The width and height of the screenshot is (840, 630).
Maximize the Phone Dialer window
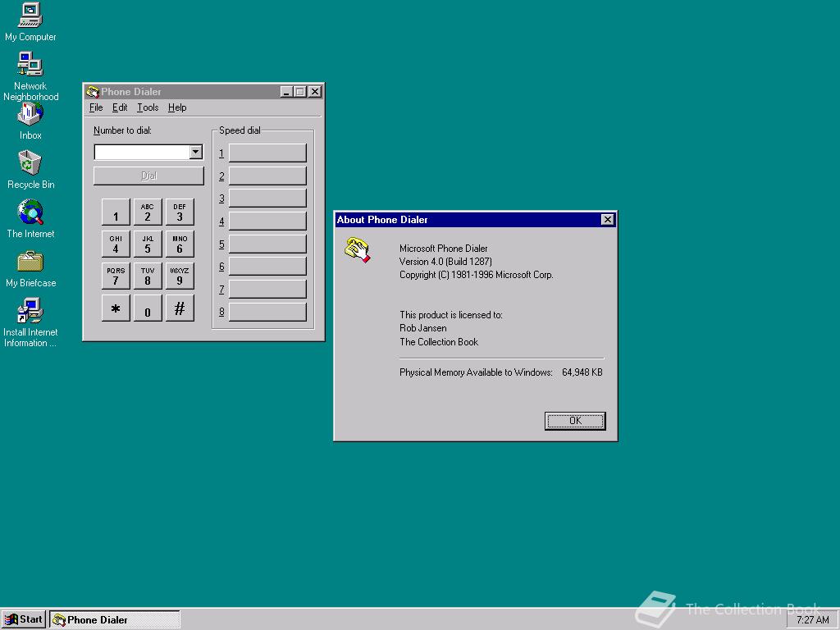click(300, 92)
